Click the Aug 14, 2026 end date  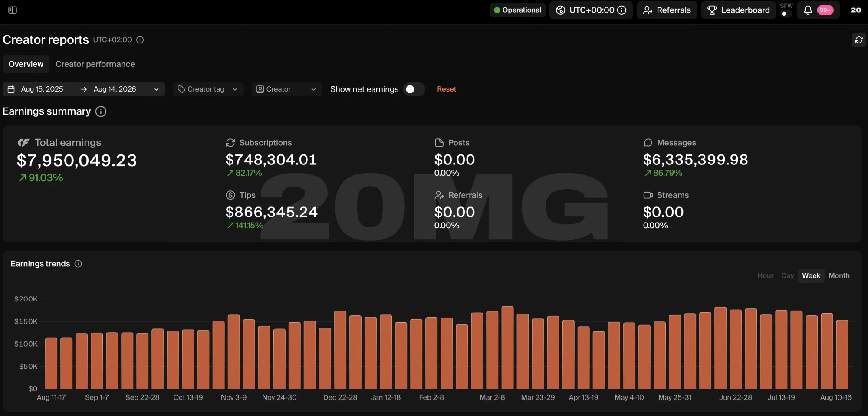[x=115, y=89]
